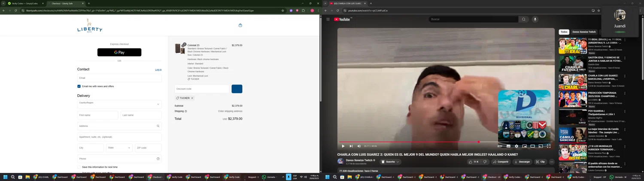Click the ZIP code field
This screenshot has height=181, width=644.
[x=148, y=148]
